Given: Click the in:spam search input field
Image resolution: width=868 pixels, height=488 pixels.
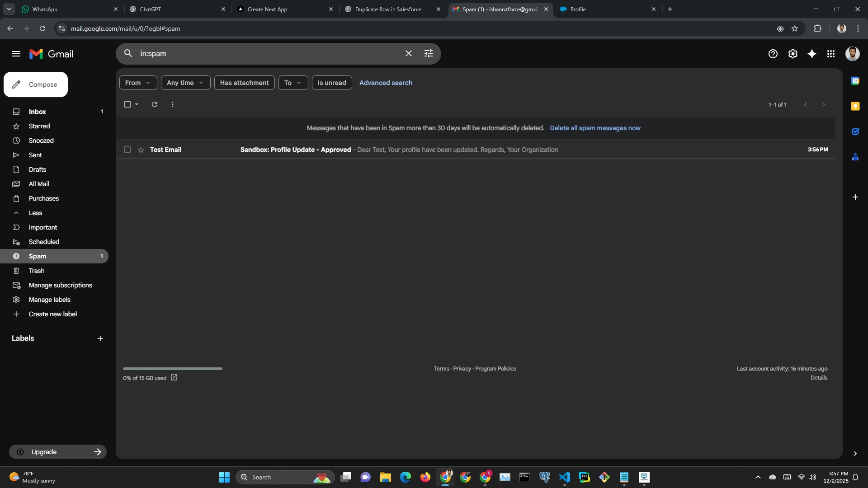Looking at the screenshot, I should tap(267, 53).
